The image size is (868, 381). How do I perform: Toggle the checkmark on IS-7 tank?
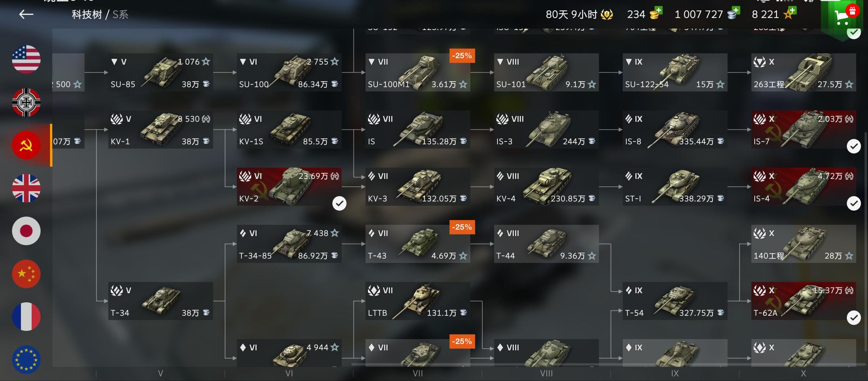click(854, 146)
